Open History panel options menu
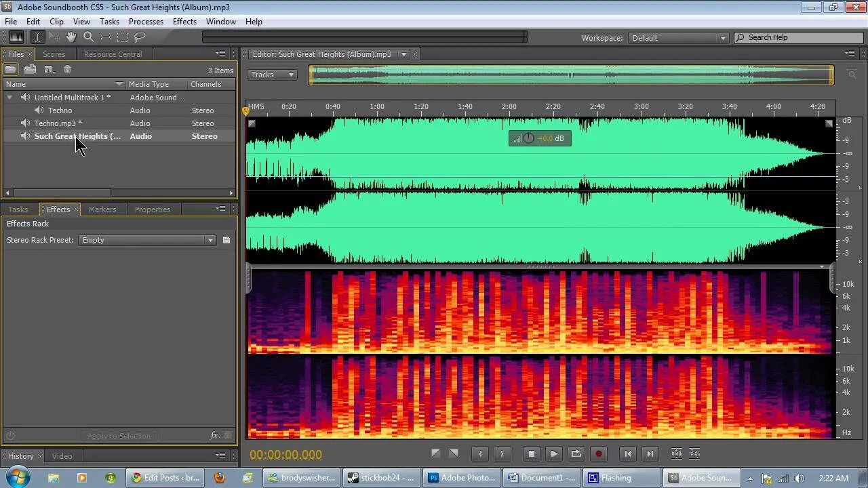This screenshot has width=868, height=488. (220, 455)
